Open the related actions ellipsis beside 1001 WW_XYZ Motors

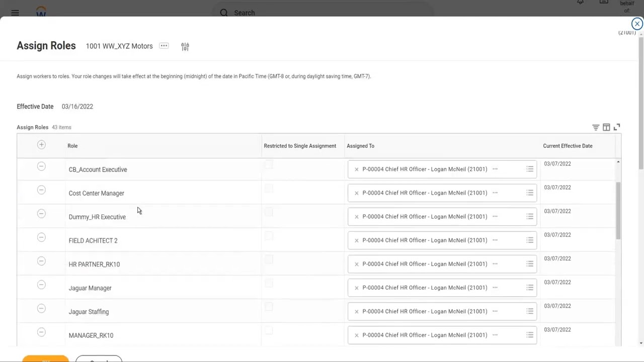(164, 46)
